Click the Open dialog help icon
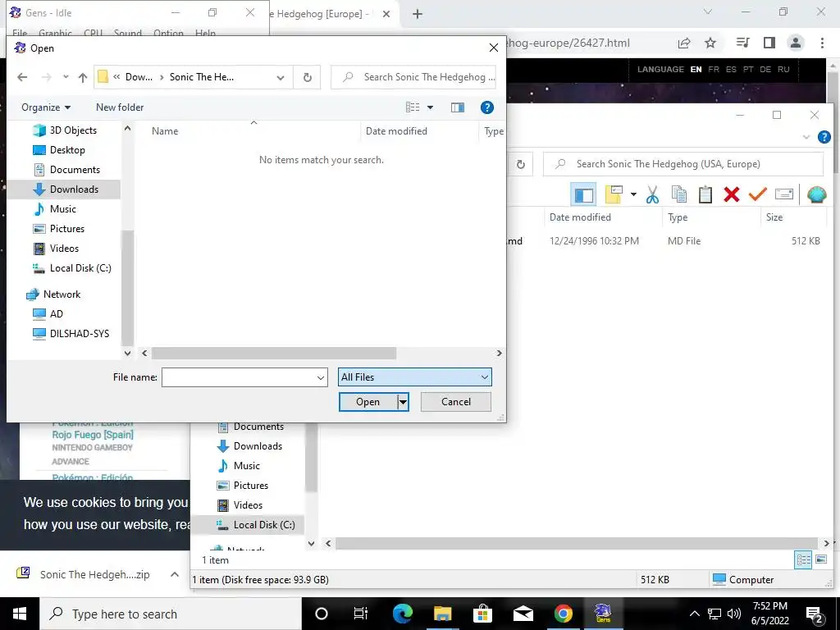The image size is (840, 630). click(487, 107)
